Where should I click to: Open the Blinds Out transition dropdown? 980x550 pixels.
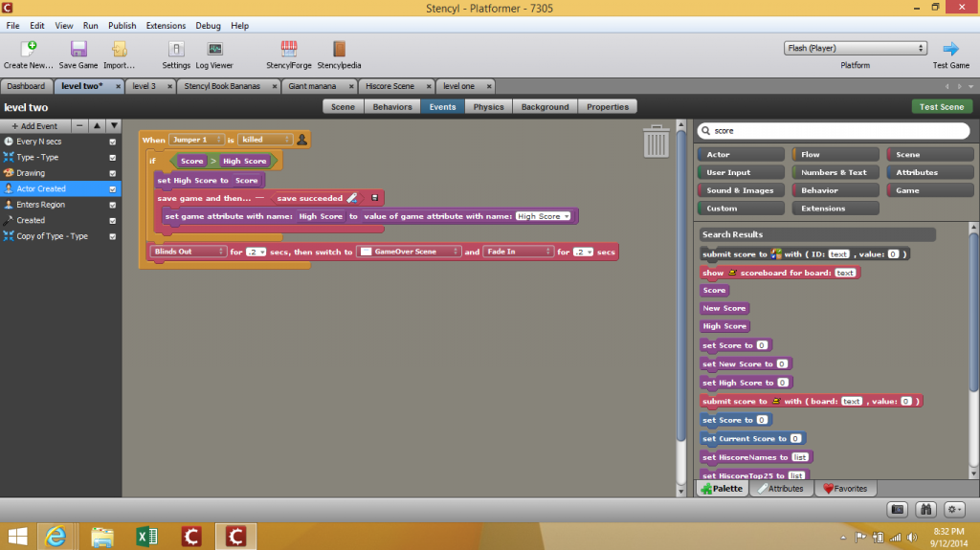189,252
